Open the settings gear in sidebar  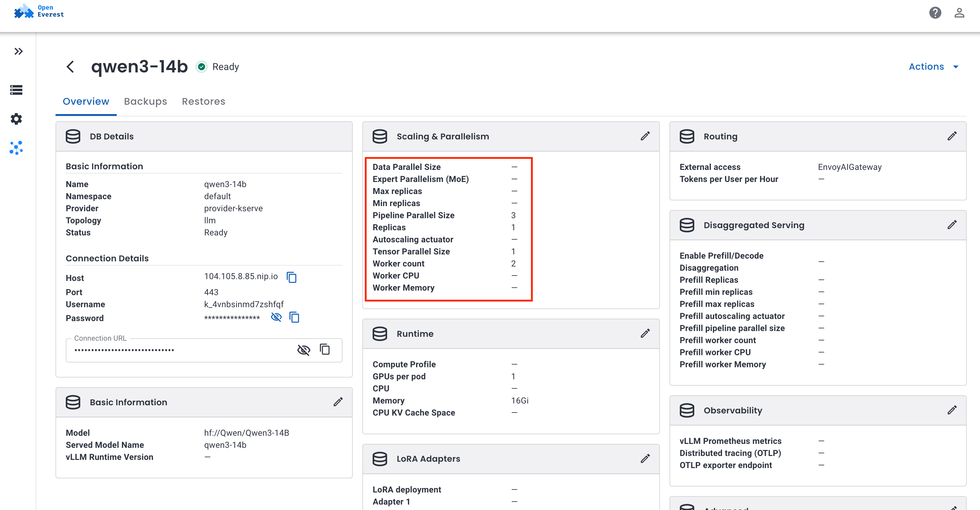coord(16,119)
